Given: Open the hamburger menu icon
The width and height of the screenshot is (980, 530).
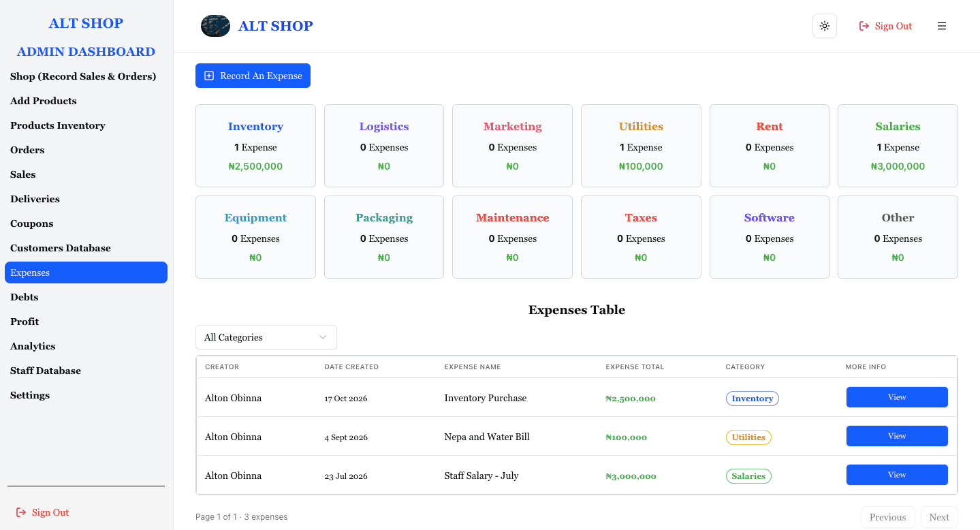Looking at the screenshot, I should tap(942, 26).
